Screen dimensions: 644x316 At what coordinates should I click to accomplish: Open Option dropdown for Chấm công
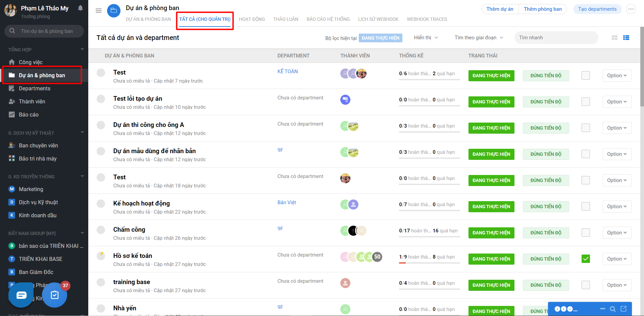click(x=617, y=233)
